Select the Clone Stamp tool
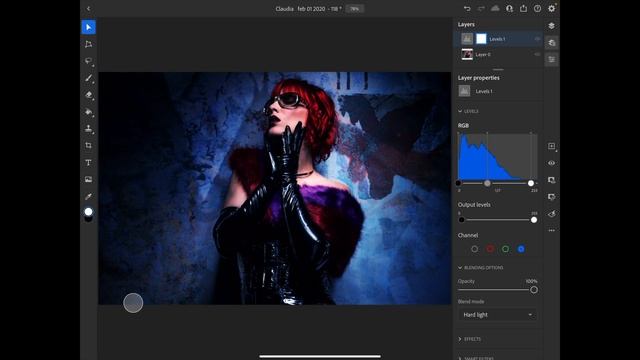The height and width of the screenshot is (360, 640). 89,129
